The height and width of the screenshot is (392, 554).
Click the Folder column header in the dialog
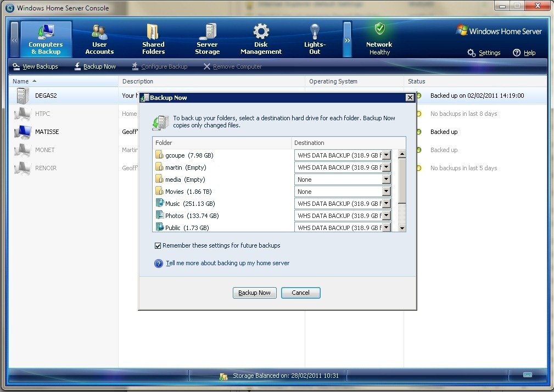222,143
